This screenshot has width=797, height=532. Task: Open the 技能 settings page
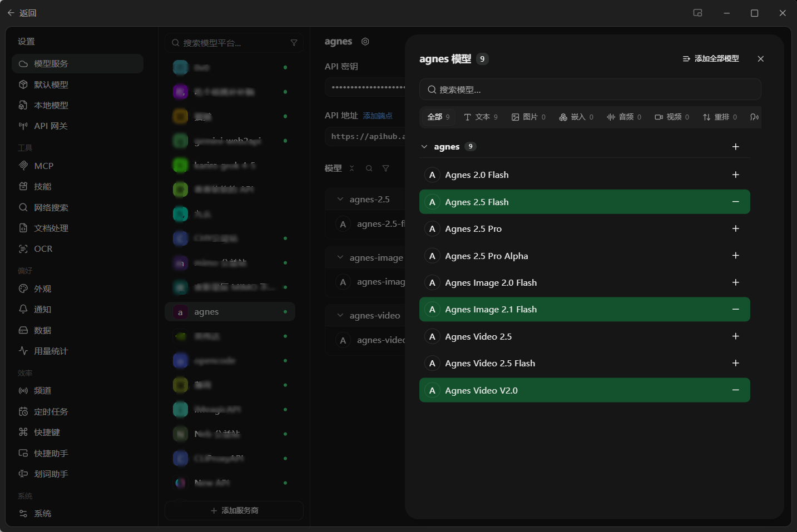tap(77, 187)
